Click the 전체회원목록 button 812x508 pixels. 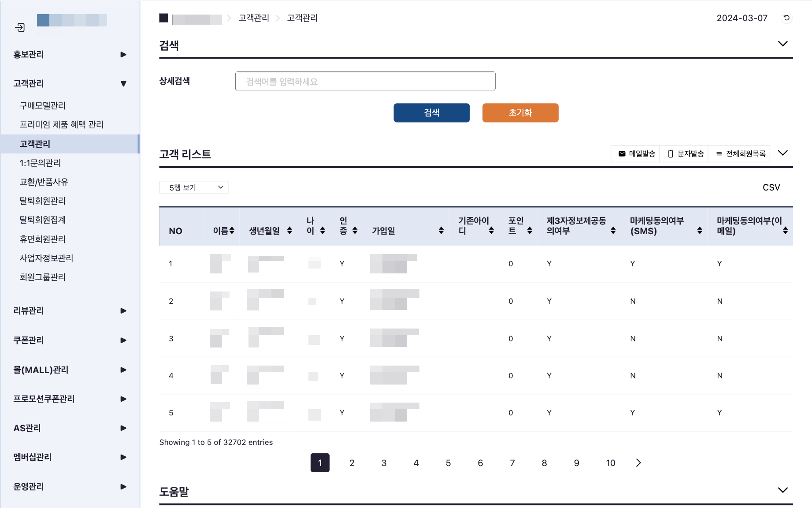(x=740, y=154)
